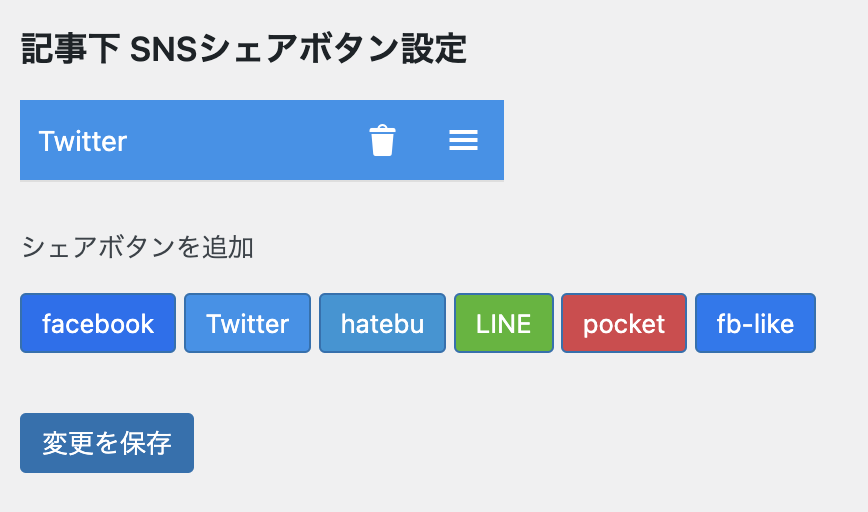This screenshot has height=512, width=868.
Task: Click the シェアボタンを追加 label text
Action: pyautogui.click(x=137, y=246)
